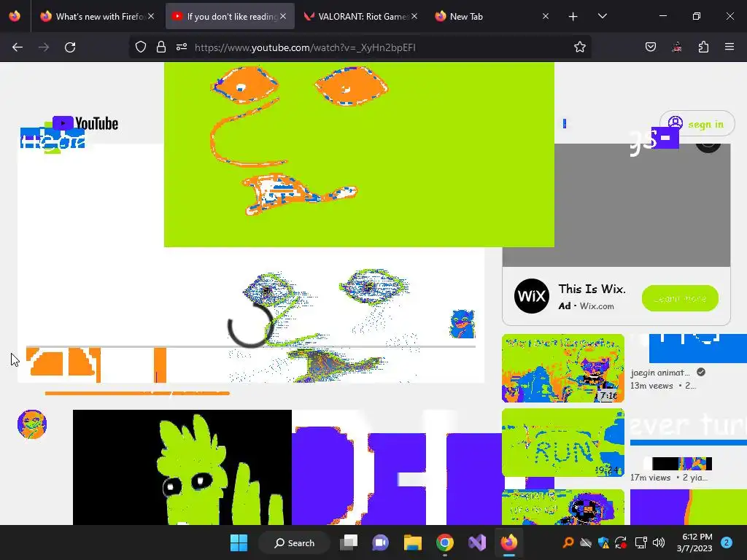Reload the current YouTube page
Screen dimensions: 747x560
coord(70,47)
